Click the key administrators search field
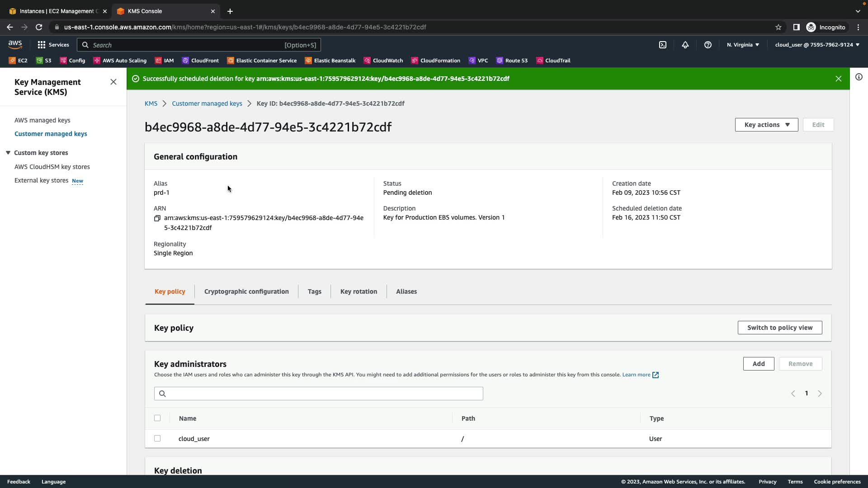The height and width of the screenshot is (488, 868). click(x=318, y=394)
